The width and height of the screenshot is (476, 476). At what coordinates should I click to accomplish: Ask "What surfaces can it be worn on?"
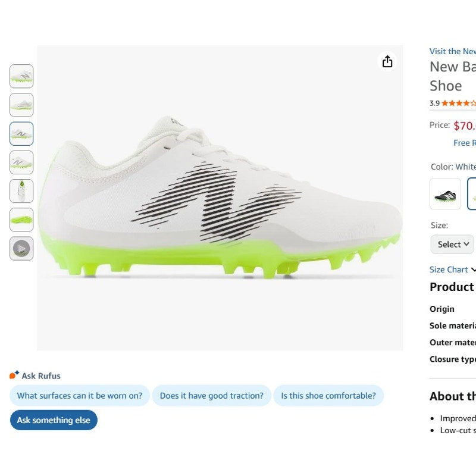tap(80, 396)
